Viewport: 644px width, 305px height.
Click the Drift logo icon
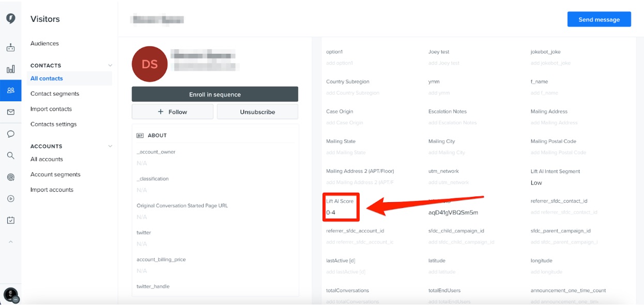pos(10,19)
